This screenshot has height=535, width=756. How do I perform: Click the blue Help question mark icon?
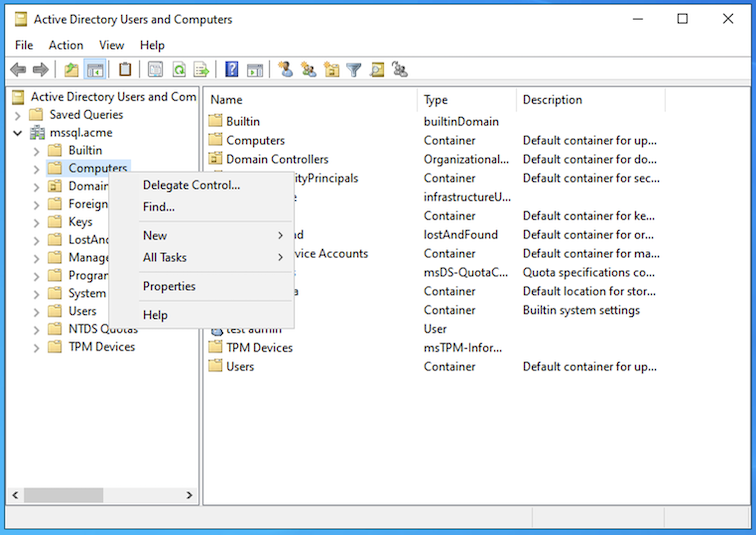point(232,70)
